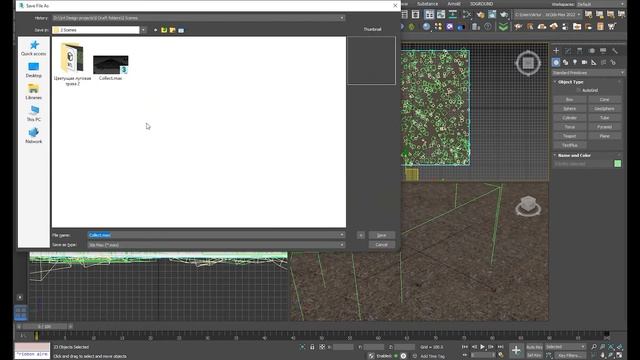Open the project path dropdown in toolbar
The height and width of the screenshot is (360, 640).
click(x=547, y=15)
